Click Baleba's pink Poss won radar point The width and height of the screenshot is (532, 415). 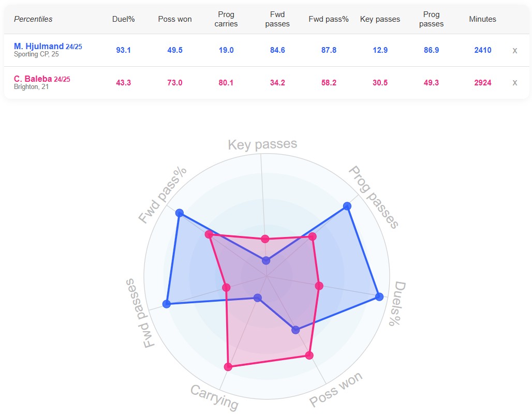(309, 355)
